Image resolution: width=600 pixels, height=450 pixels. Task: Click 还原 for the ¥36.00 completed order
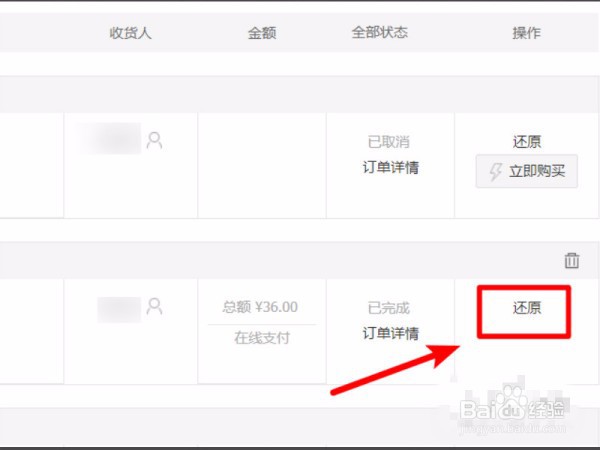(x=527, y=308)
